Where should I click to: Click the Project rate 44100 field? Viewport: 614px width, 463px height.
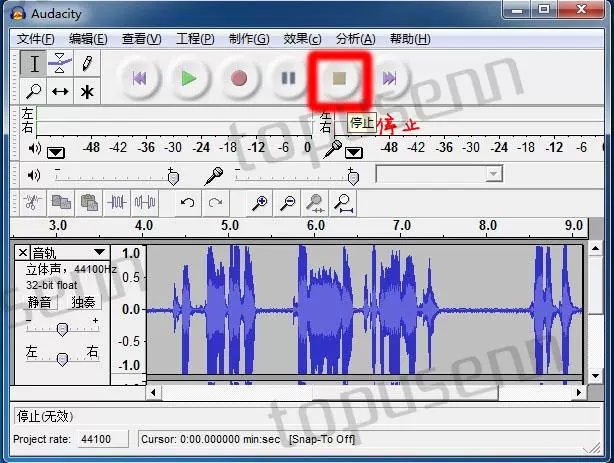click(x=103, y=439)
